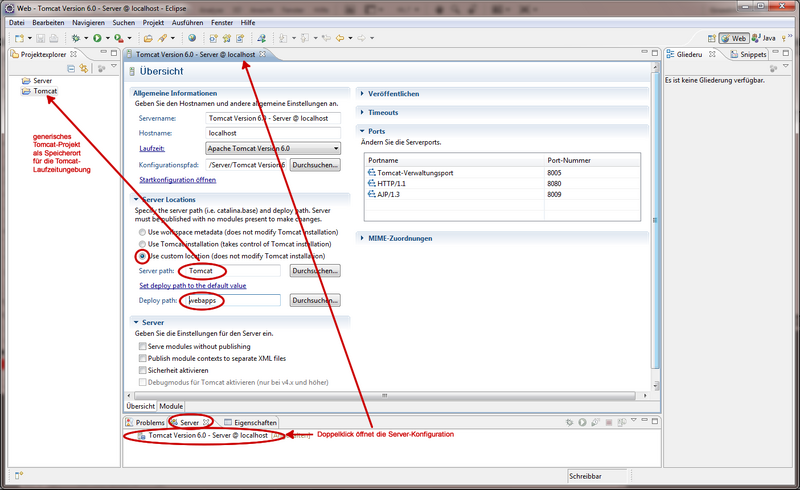Expand the Veröffentlichen section
The width and height of the screenshot is (800, 490).
pyautogui.click(x=362, y=94)
